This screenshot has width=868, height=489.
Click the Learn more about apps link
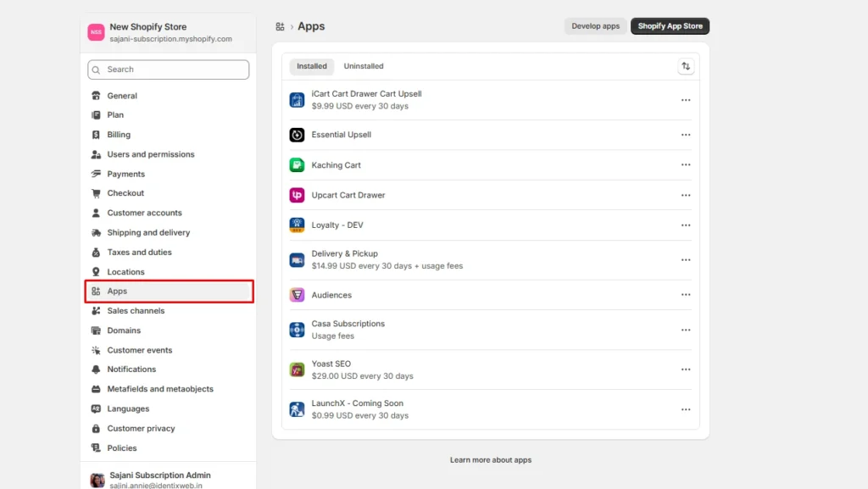point(491,459)
